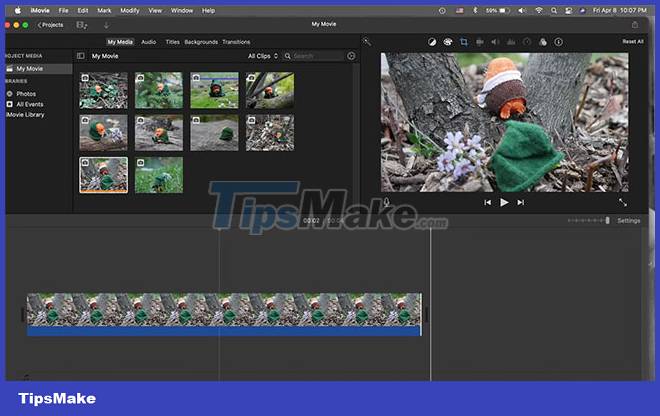The width and height of the screenshot is (660, 416).
Task: Expand the All Clips filter dropdown
Action: tap(263, 56)
